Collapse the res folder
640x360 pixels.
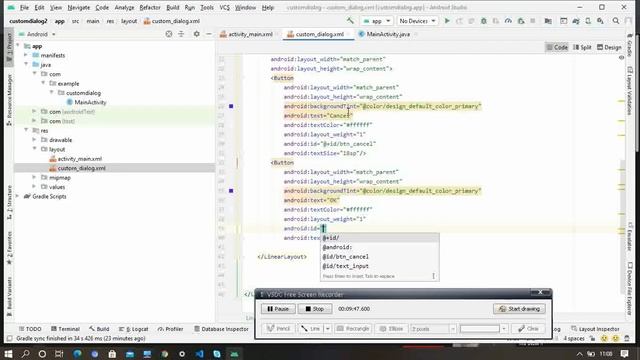[26, 130]
